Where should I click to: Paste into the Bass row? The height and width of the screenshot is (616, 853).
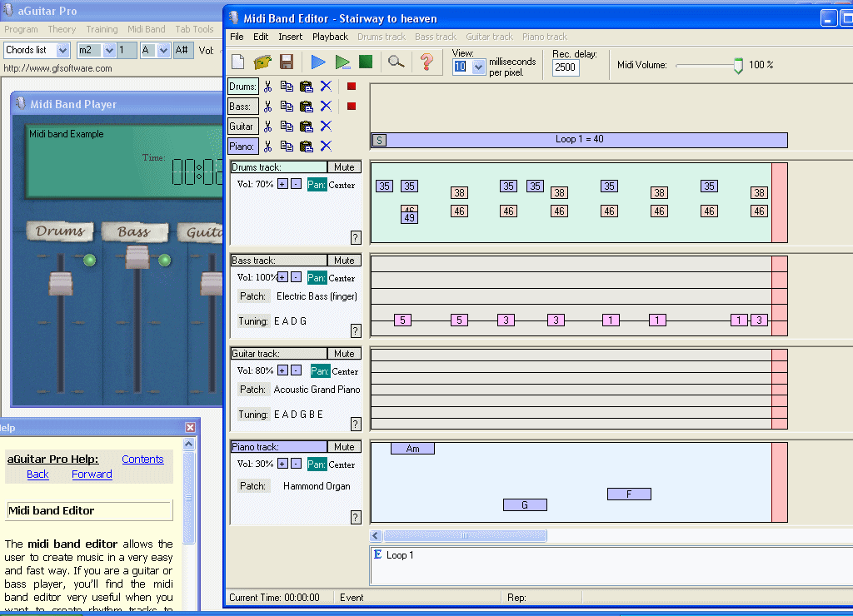307,106
